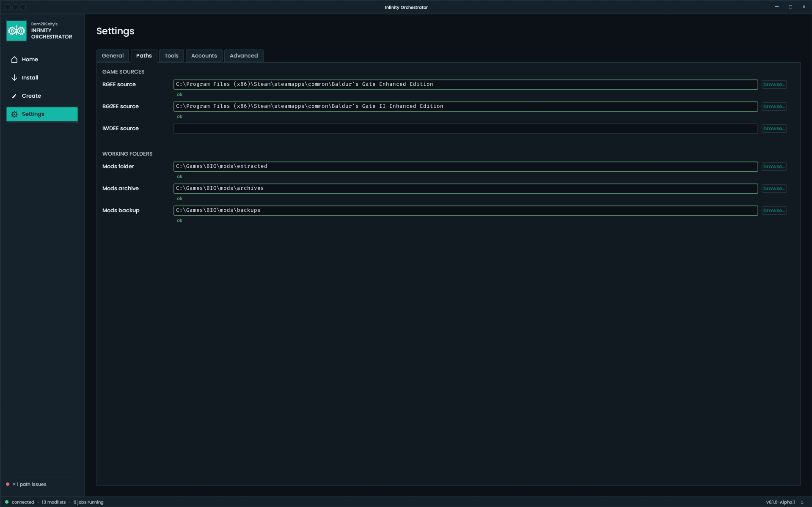The height and width of the screenshot is (507, 812).
Task: Click the 'connected' status text
Action: pyautogui.click(x=23, y=502)
